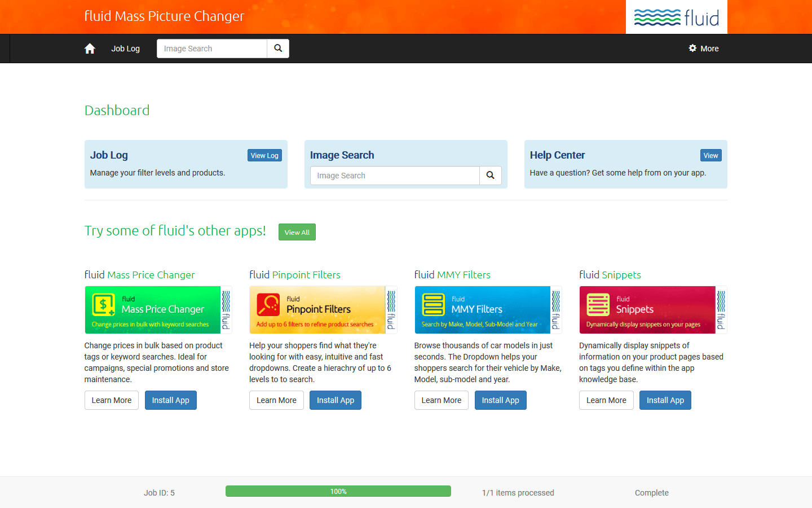
Task: Click the fluid logo in header
Action: click(x=676, y=17)
